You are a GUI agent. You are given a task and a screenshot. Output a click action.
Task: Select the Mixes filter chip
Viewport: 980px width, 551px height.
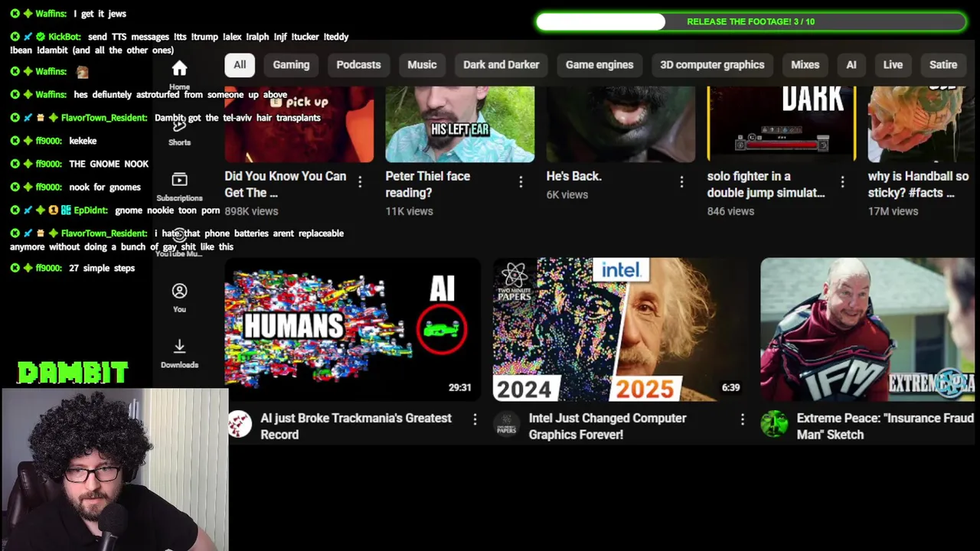tap(805, 65)
